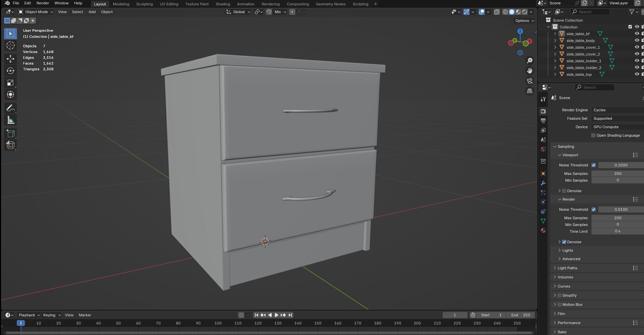Viewport: 644px width, 335px height.
Task: Enable Open Shading Language checkbox
Action: tap(593, 135)
